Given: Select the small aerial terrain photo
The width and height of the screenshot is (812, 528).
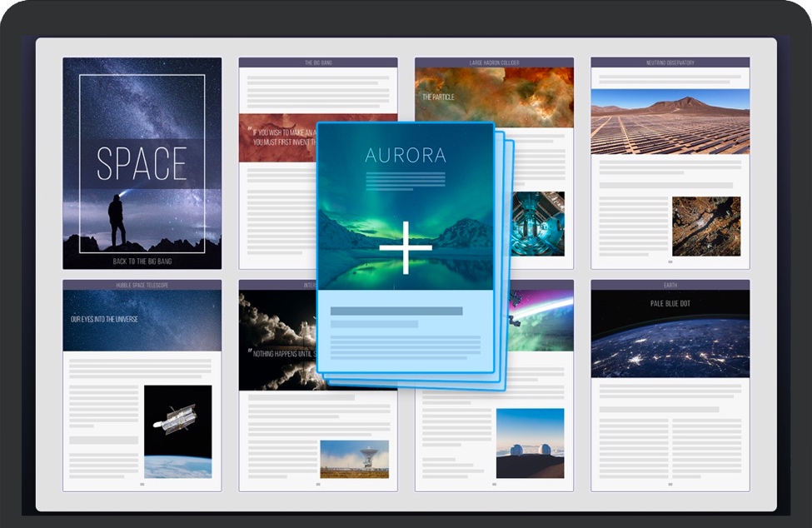Looking at the screenshot, I should coord(705,227).
